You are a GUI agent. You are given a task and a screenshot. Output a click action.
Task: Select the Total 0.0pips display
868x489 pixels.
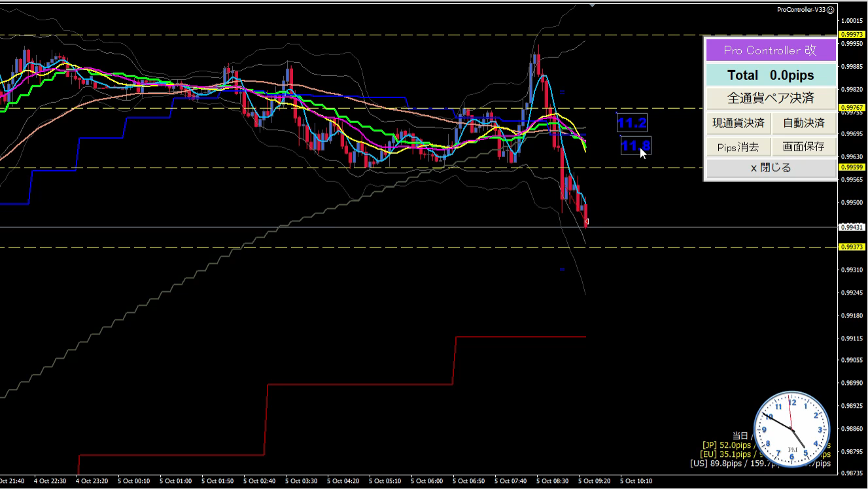tap(771, 75)
